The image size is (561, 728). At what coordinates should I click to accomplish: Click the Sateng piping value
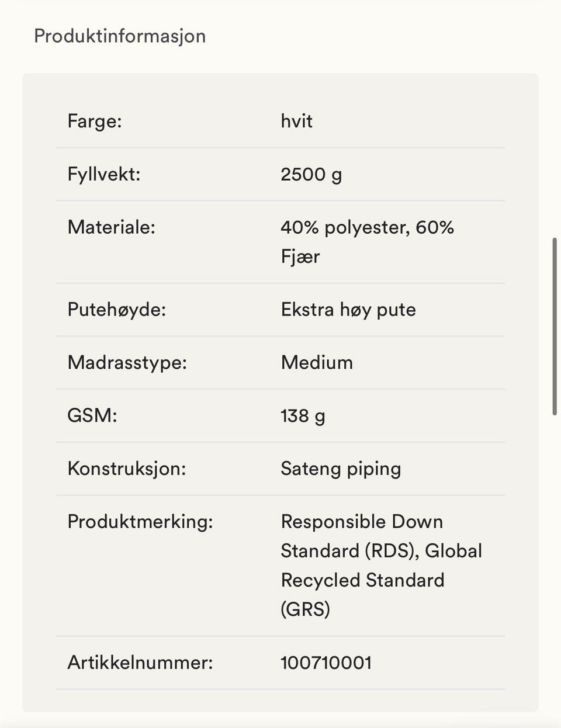click(x=341, y=469)
